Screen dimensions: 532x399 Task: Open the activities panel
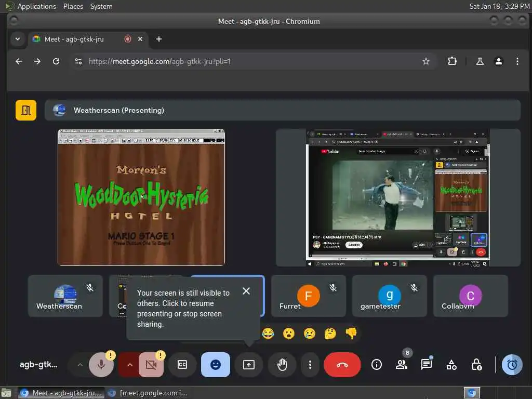tap(451, 365)
